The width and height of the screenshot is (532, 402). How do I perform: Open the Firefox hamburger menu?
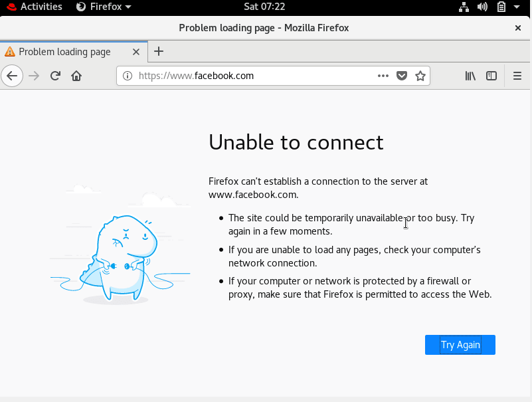tap(517, 76)
